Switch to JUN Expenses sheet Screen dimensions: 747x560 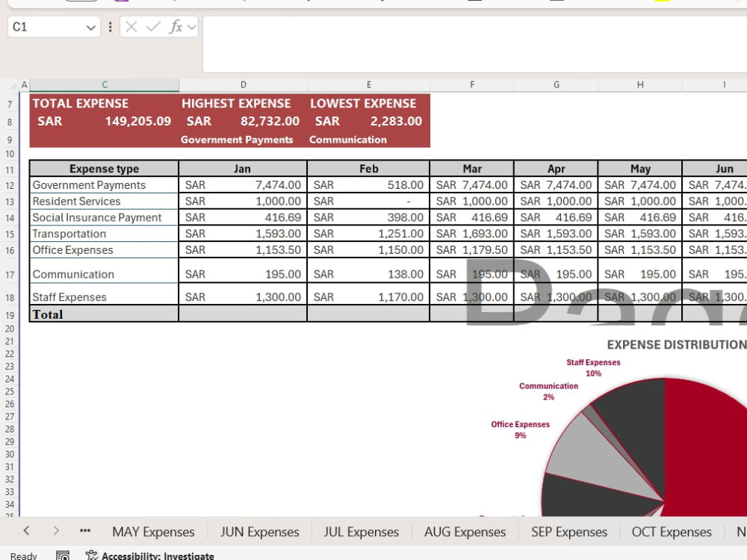point(260,532)
